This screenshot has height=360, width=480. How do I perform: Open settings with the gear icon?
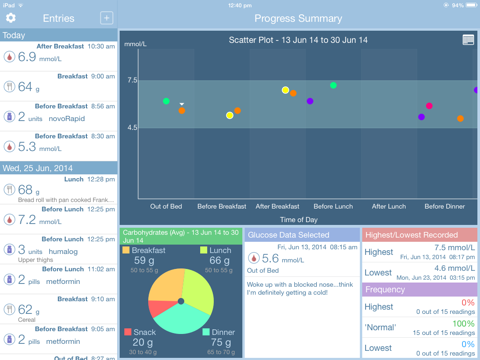coord(11,18)
